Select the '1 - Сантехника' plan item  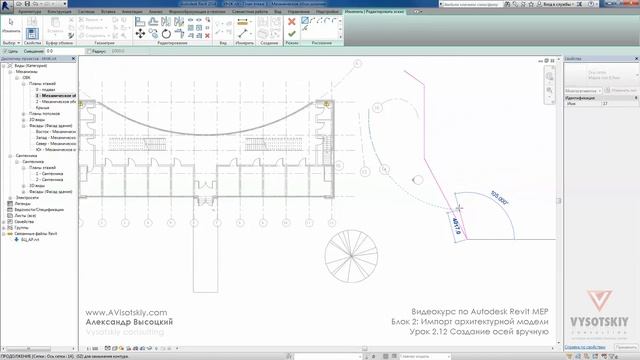(x=49, y=174)
